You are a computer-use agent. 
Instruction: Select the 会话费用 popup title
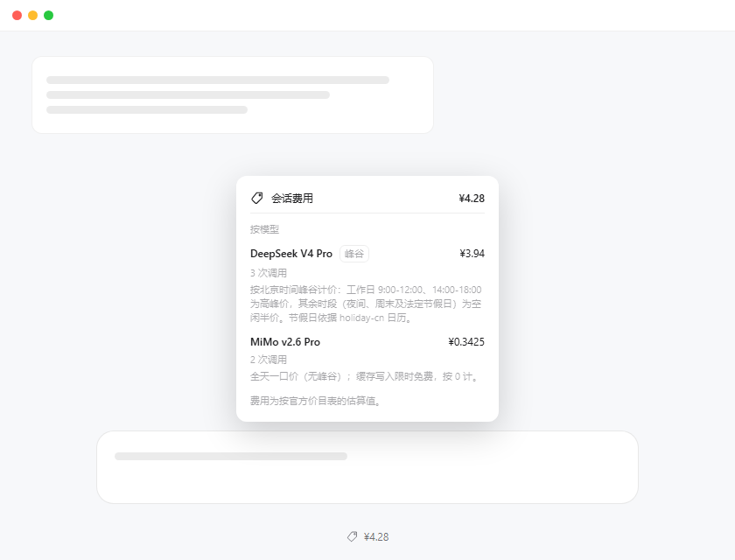(292, 199)
